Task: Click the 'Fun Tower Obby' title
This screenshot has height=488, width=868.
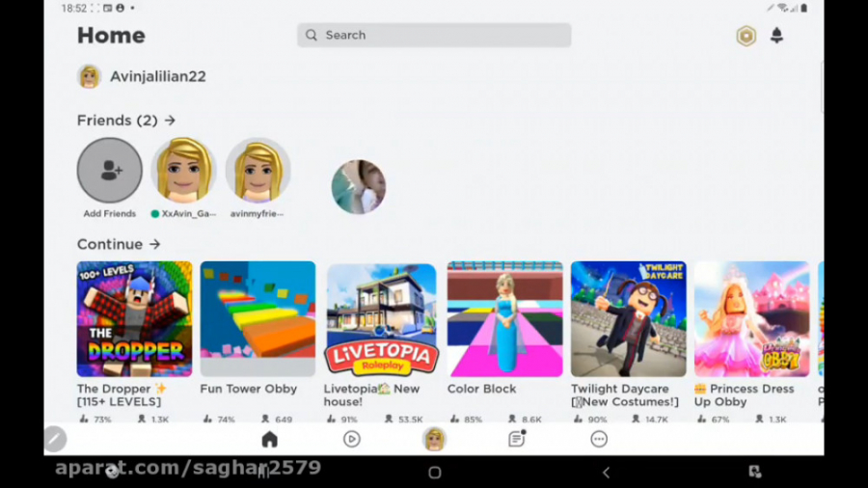Action: coord(249,389)
